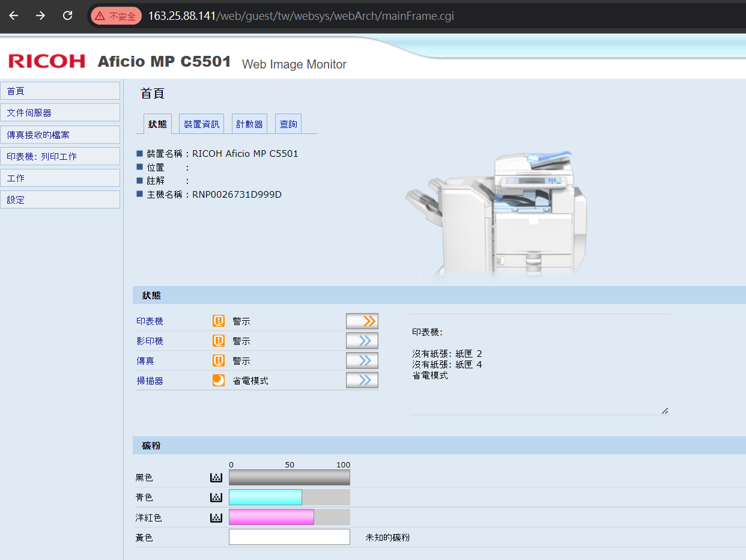Click the 洋紅色 toner cartridge icon
The width and height of the screenshot is (746, 560).
216,517
